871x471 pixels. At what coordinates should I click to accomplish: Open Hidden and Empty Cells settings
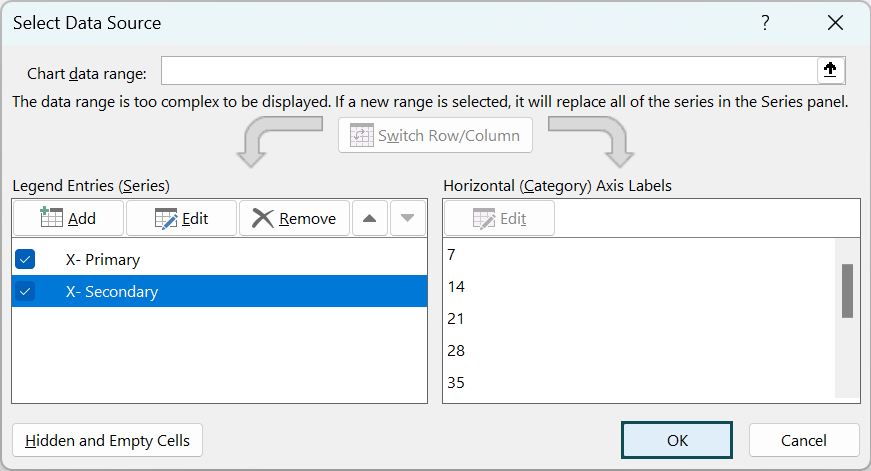pyautogui.click(x=107, y=440)
